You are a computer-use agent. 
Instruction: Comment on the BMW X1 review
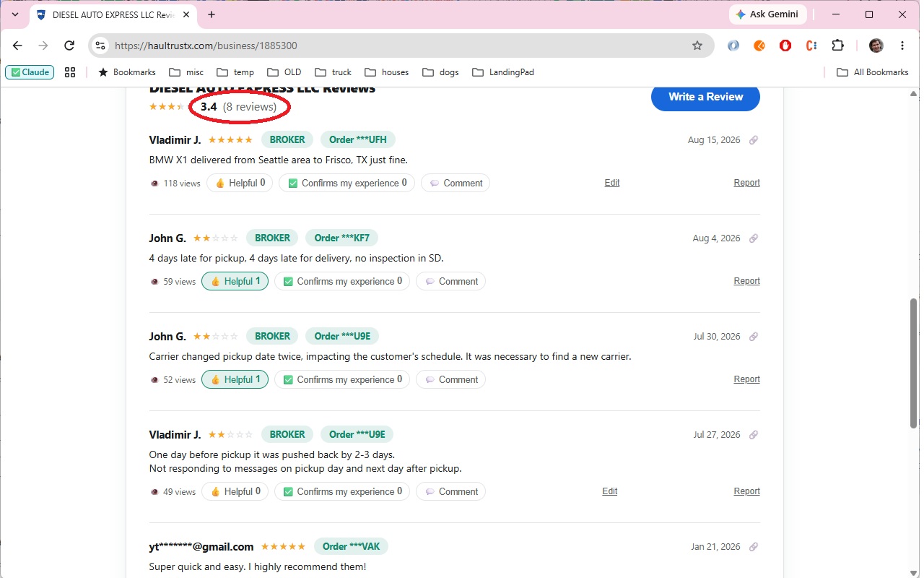pyautogui.click(x=456, y=183)
